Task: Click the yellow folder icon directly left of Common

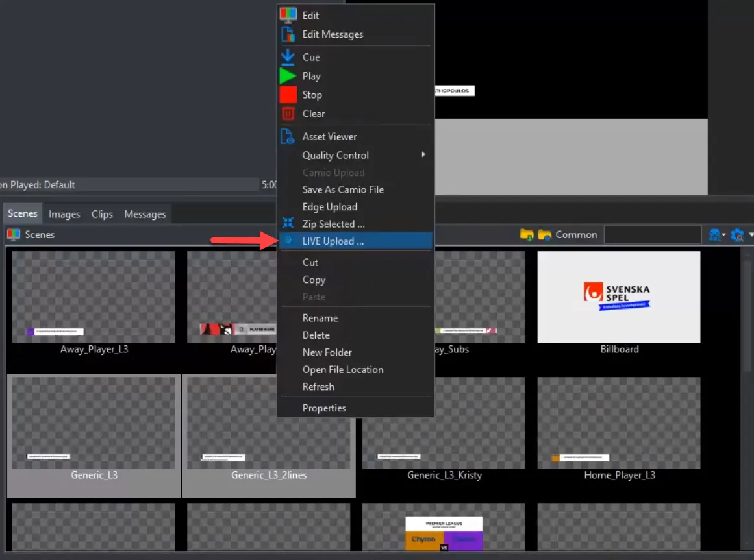Action: pos(544,235)
